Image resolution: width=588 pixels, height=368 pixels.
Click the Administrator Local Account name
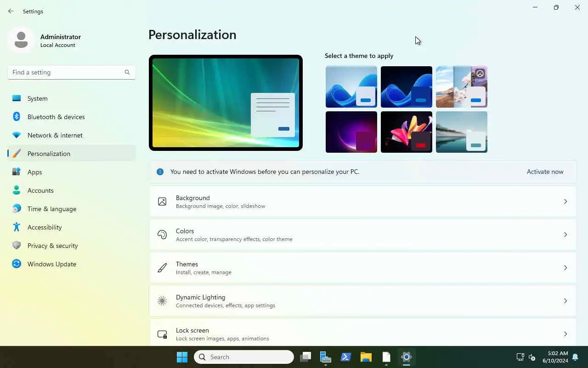(x=61, y=40)
